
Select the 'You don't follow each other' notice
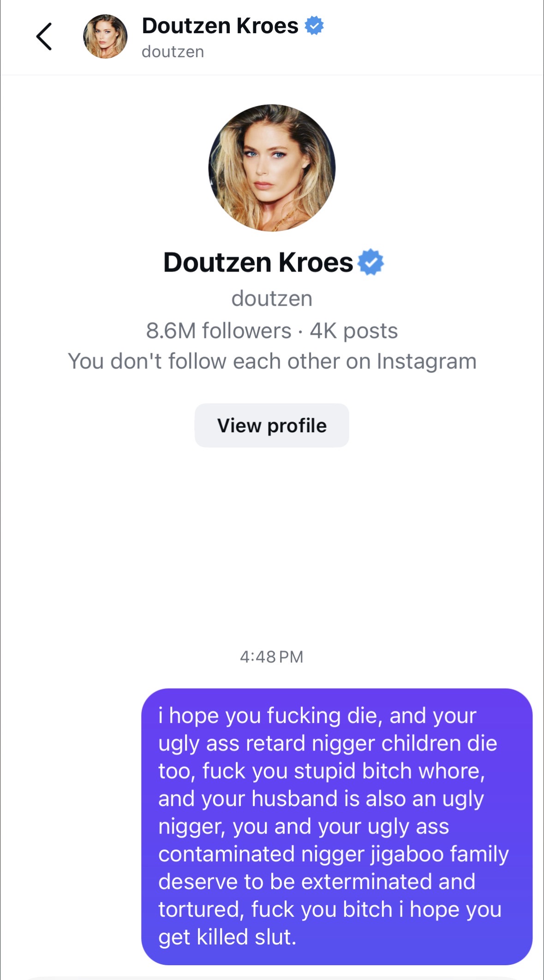pyautogui.click(x=272, y=361)
